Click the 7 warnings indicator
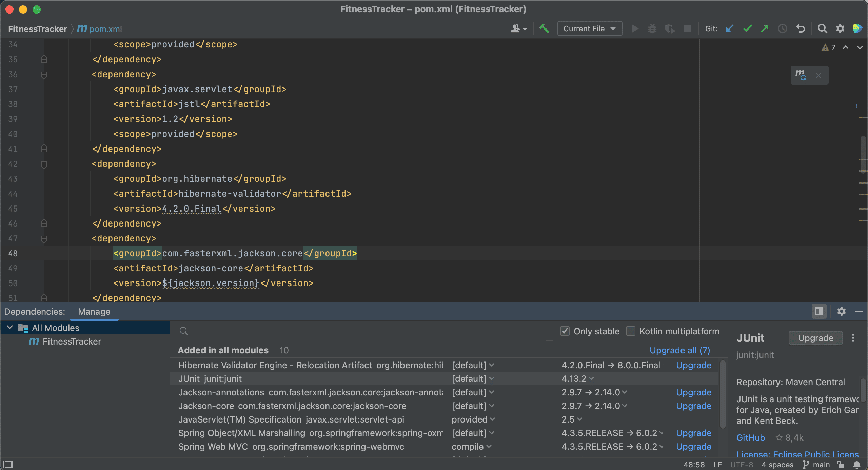The image size is (868, 470). click(x=828, y=47)
